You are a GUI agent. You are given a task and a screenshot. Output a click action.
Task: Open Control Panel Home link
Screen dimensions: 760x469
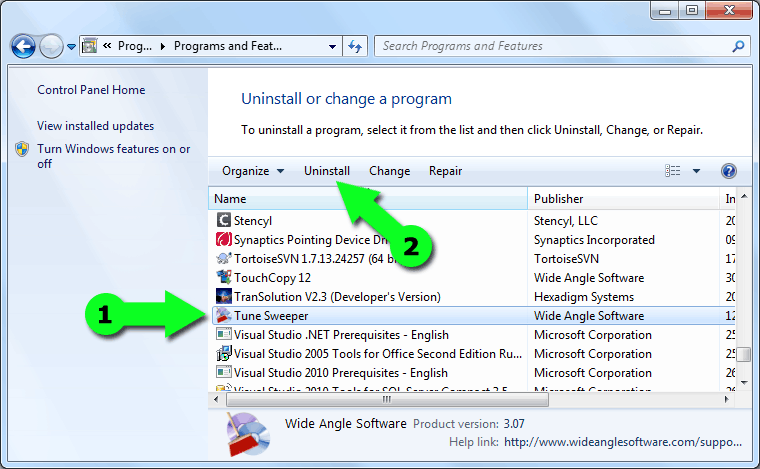point(91,90)
